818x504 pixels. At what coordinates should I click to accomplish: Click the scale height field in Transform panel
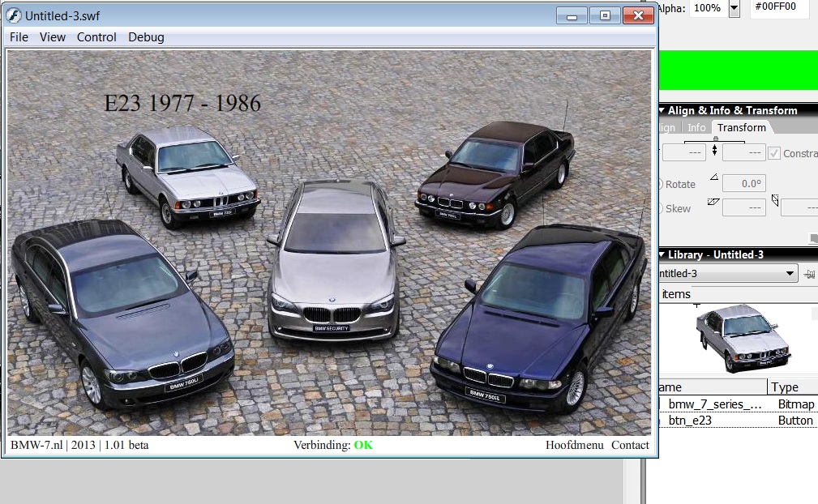point(744,152)
